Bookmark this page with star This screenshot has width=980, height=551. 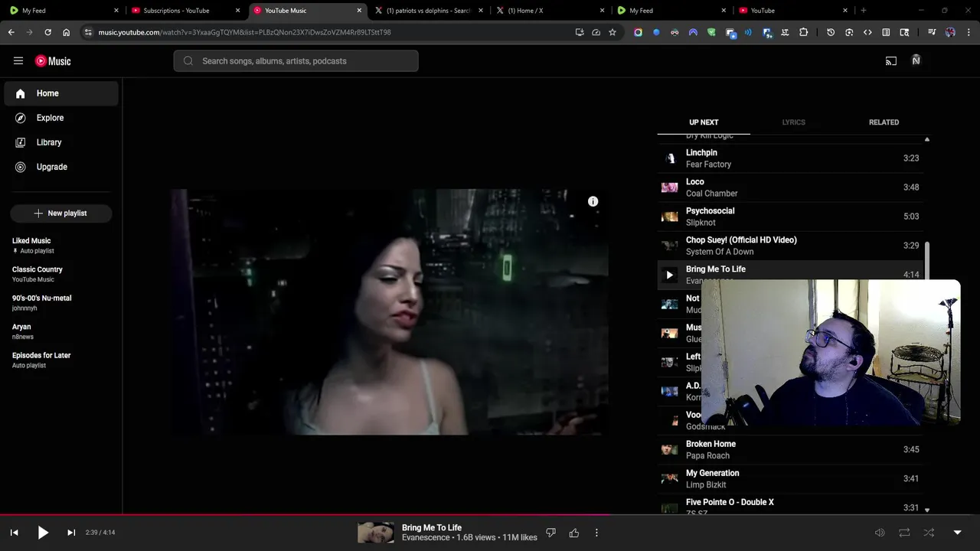(x=612, y=32)
